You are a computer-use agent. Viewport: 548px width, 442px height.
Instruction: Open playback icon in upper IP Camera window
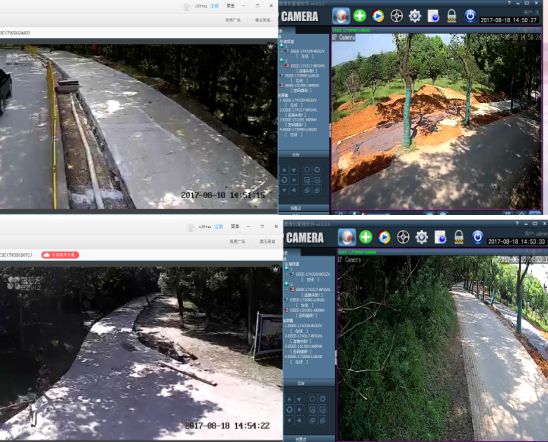point(378,16)
